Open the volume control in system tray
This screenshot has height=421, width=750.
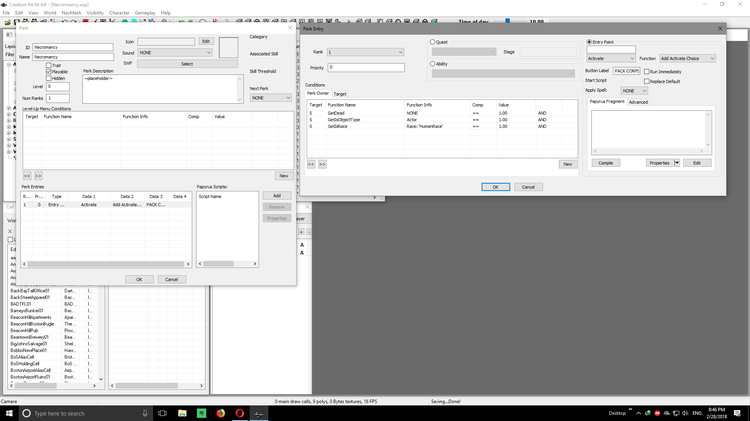coord(685,413)
